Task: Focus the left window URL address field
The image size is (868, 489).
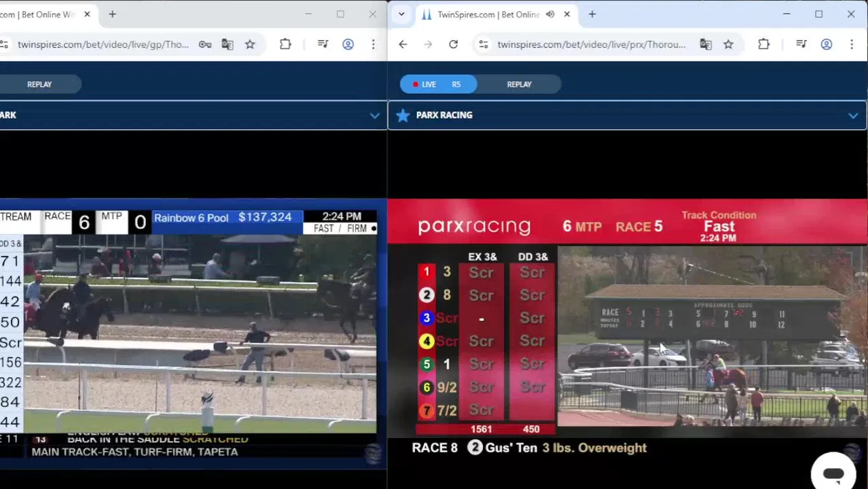Action: [x=104, y=44]
